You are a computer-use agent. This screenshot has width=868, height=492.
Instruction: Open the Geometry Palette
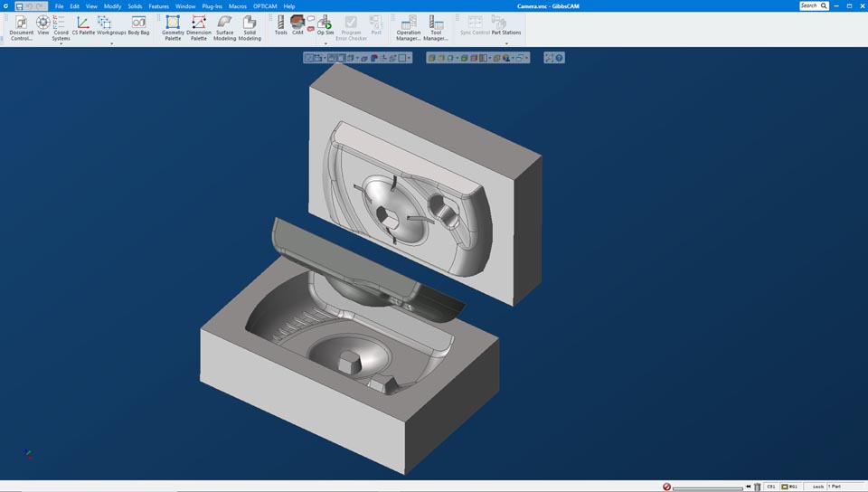click(x=173, y=27)
